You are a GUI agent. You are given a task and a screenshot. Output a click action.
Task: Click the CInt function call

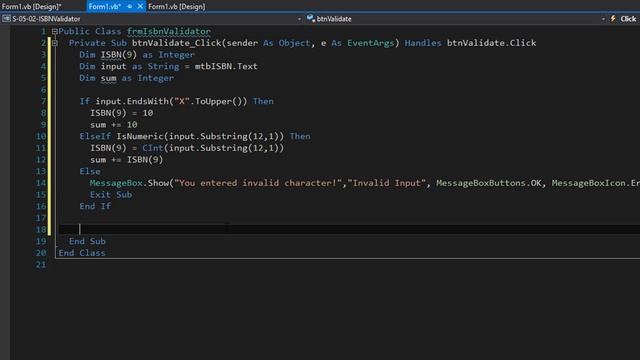click(x=152, y=148)
